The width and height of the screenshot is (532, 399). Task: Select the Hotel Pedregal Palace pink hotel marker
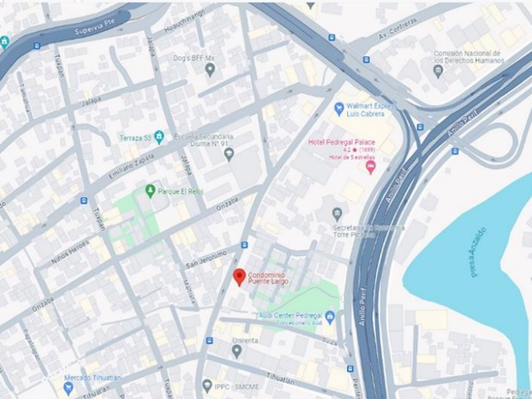coord(371,168)
